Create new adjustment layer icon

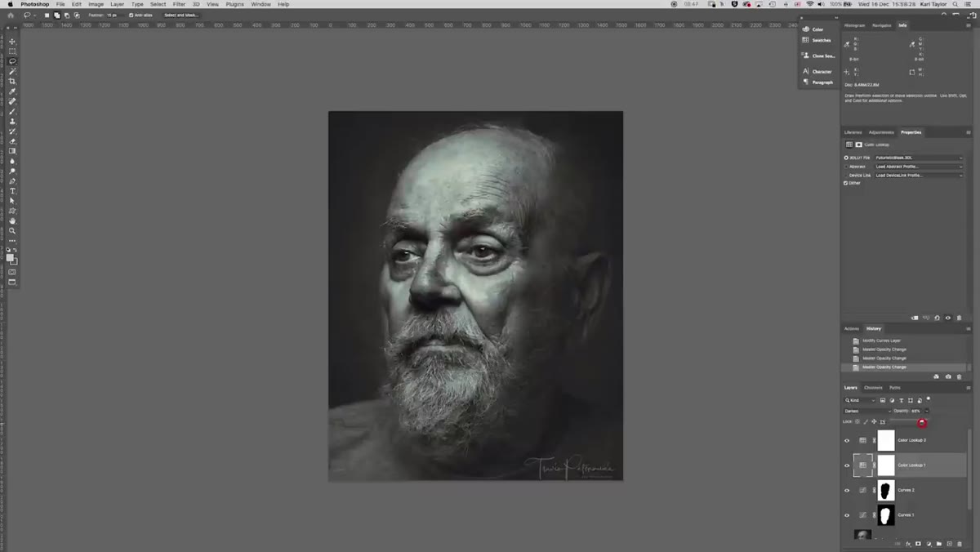(x=929, y=544)
